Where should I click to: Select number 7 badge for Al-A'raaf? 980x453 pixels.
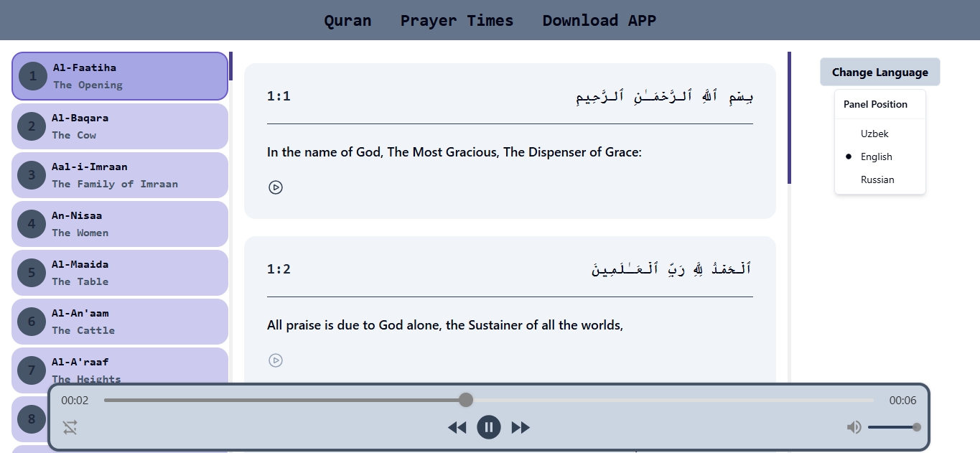coord(32,370)
